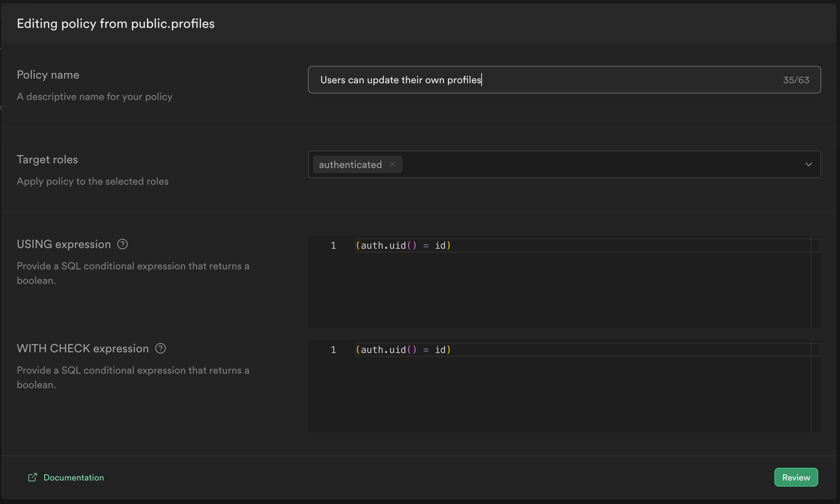The height and width of the screenshot is (504, 840).
Task: Click the 35/63 character counter
Action: [796, 80]
